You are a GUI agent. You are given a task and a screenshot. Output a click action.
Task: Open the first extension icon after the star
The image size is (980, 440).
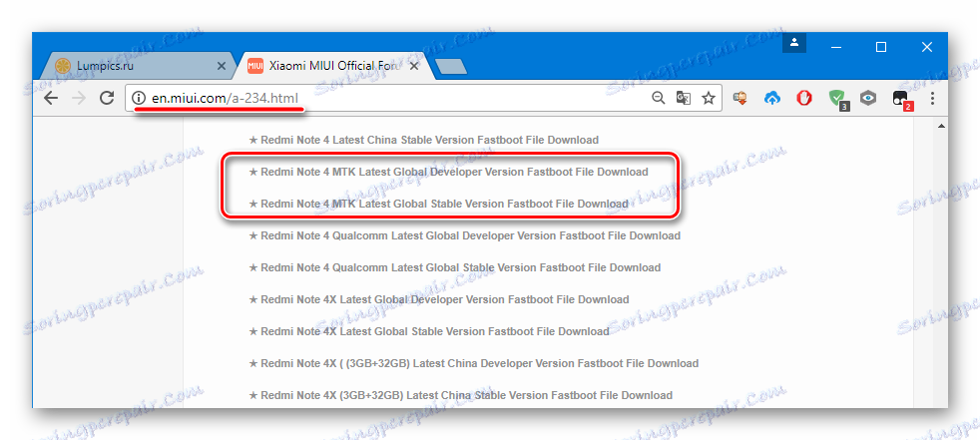(740, 98)
